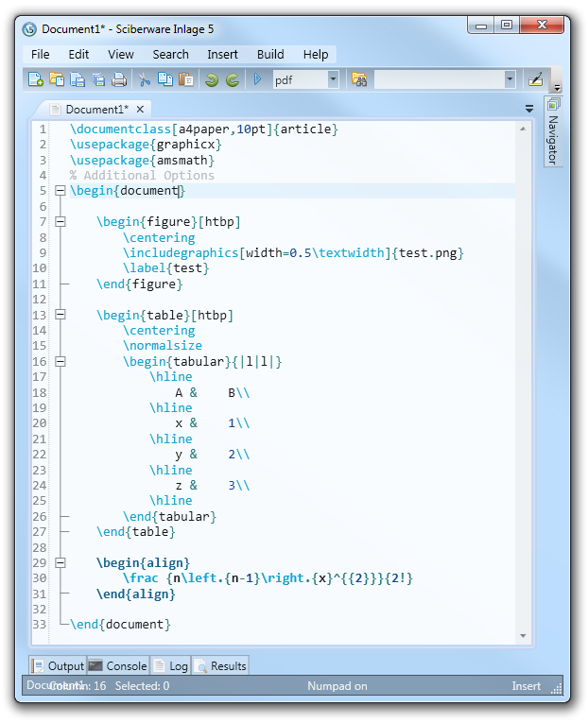Click the editor scrollbar up arrow
This screenshot has width=588, height=723.
click(x=523, y=129)
